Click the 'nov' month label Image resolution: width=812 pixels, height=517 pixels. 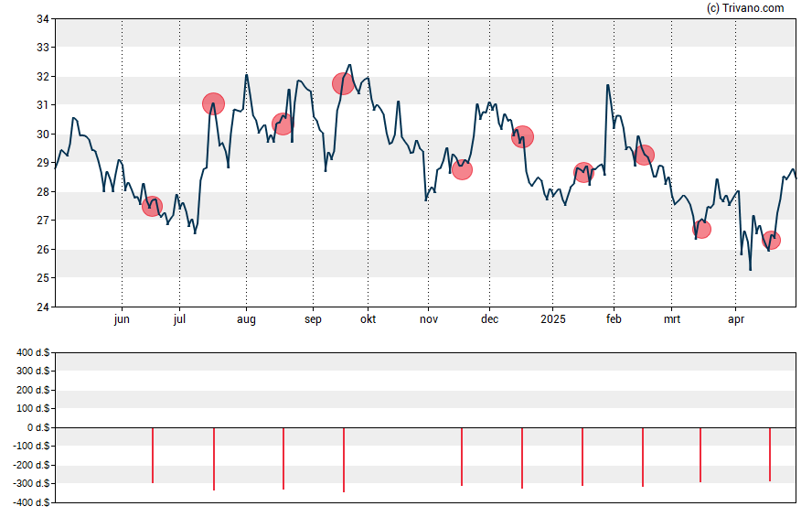click(x=429, y=319)
